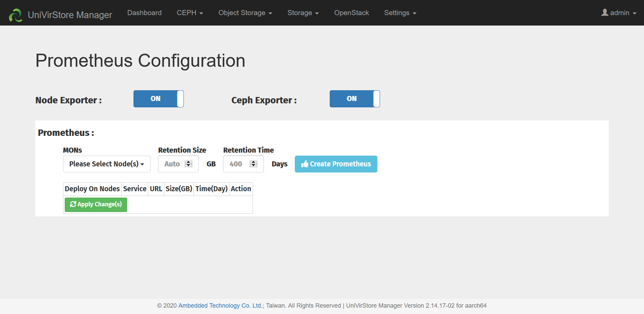The height and width of the screenshot is (314, 644).
Task: Click the Deploy On Nodes column header
Action: [92, 189]
